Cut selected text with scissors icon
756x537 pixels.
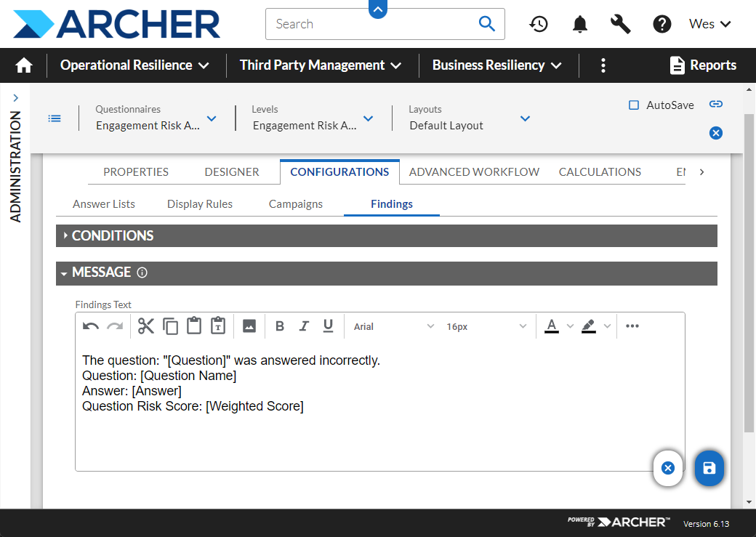click(x=145, y=326)
